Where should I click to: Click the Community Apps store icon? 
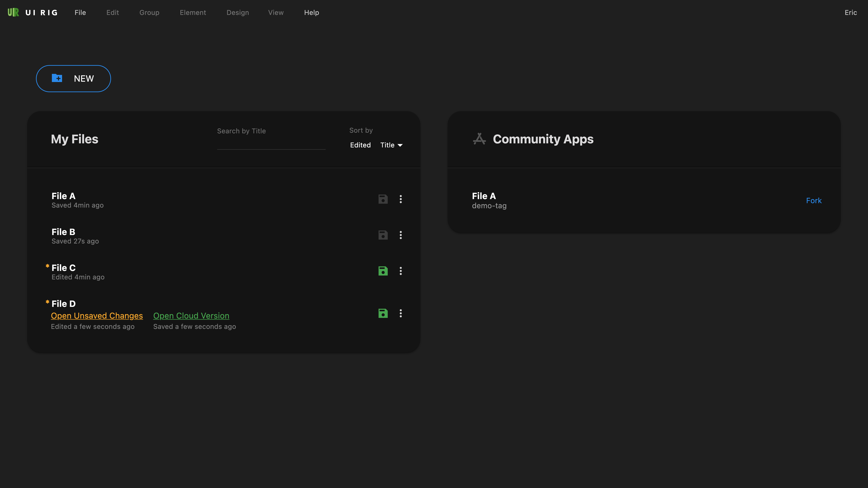click(479, 139)
